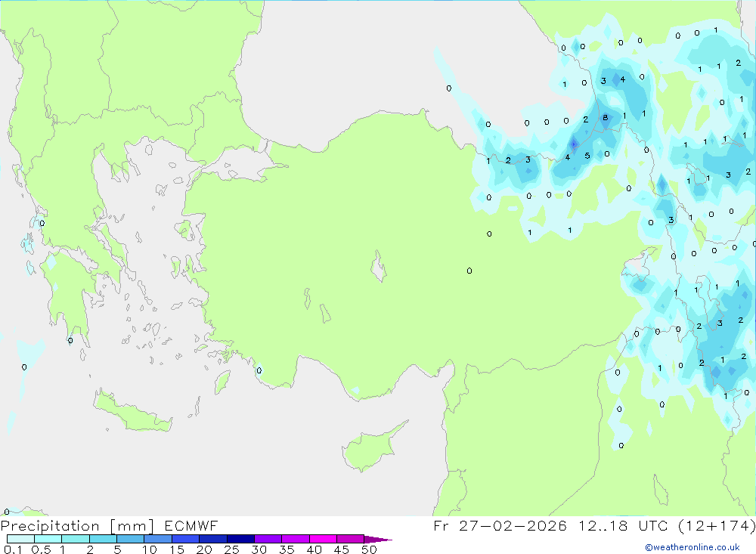
Task: Click the "20" legend scale label
Action: [204, 549]
